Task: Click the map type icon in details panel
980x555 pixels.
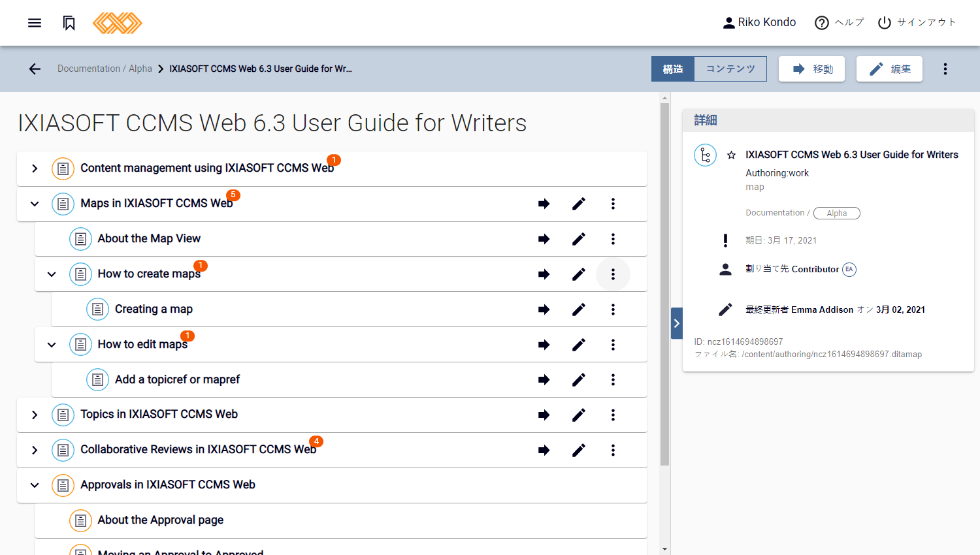Action: click(705, 155)
